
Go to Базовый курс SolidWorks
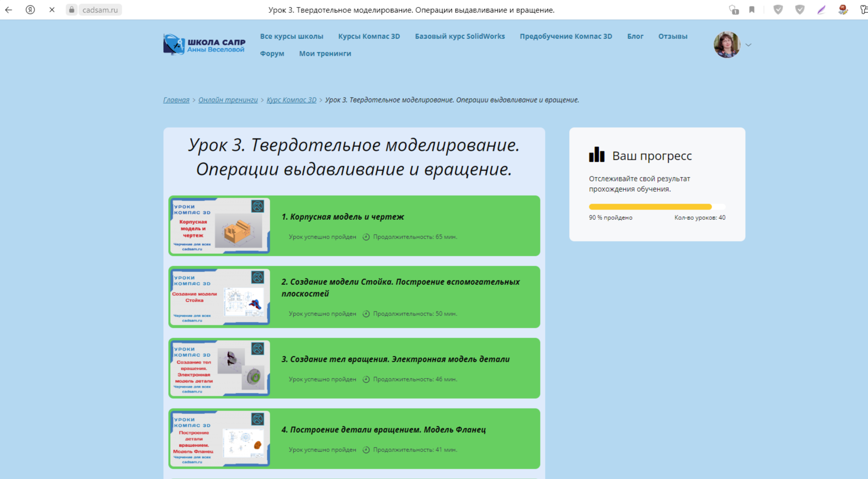pos(460,36)
